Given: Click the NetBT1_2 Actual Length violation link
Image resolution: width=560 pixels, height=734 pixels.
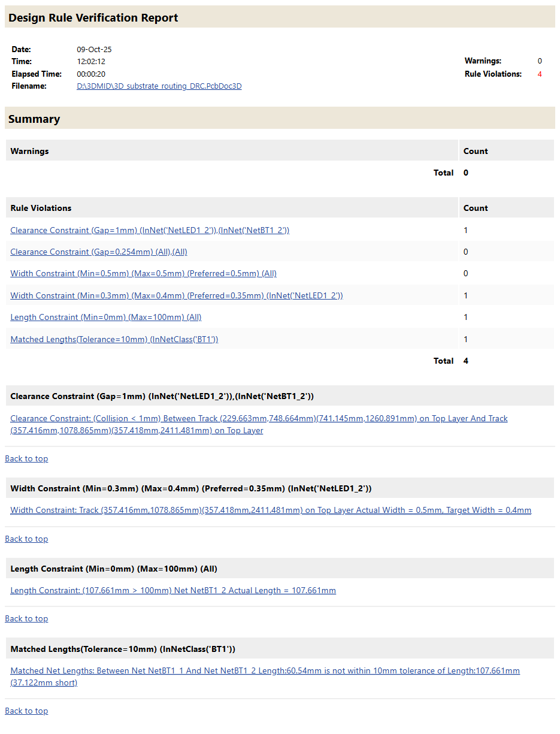Looking at the screenshot, I should pos(172,590).
